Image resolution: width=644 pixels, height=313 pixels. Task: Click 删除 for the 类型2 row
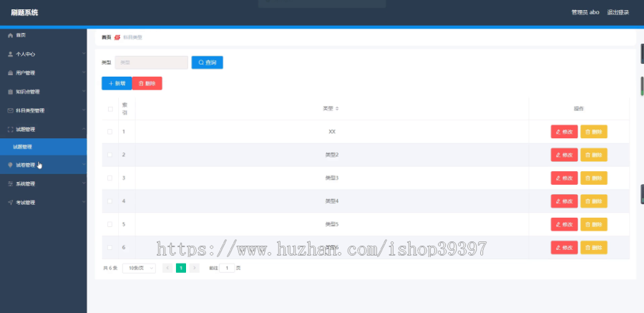click(x=594, y=155)
